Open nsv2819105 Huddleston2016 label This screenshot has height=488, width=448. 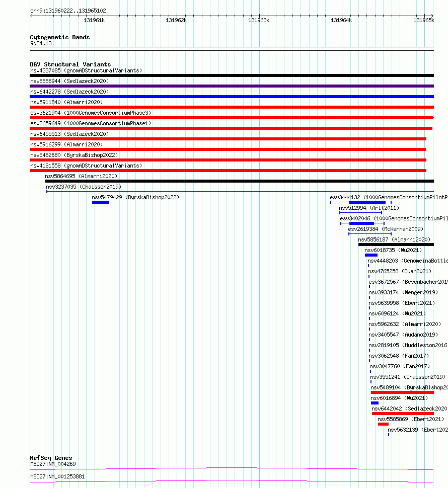coord(408,346)
